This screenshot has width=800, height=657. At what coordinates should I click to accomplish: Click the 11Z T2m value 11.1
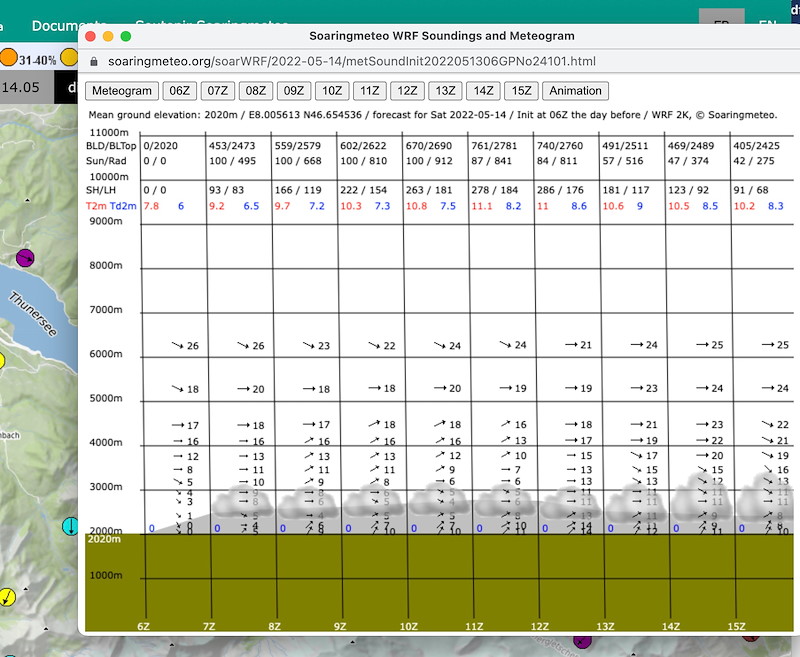click(482, 206)
